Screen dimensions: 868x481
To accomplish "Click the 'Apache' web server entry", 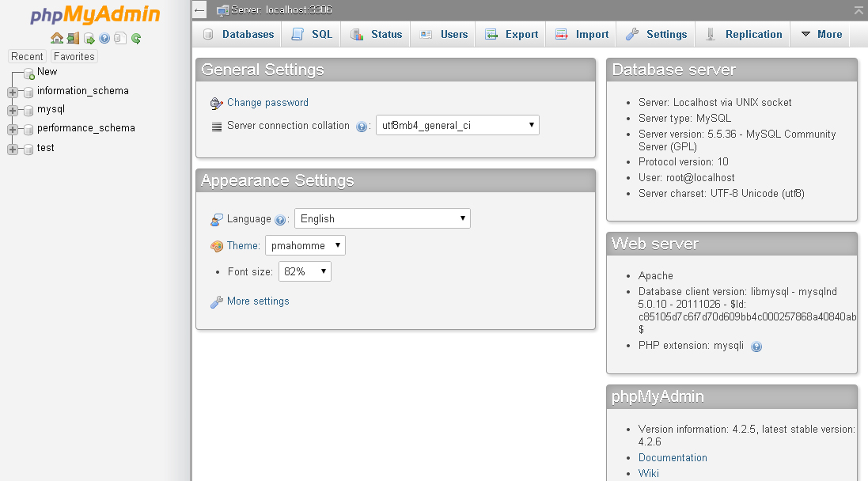I will (655, 275).
